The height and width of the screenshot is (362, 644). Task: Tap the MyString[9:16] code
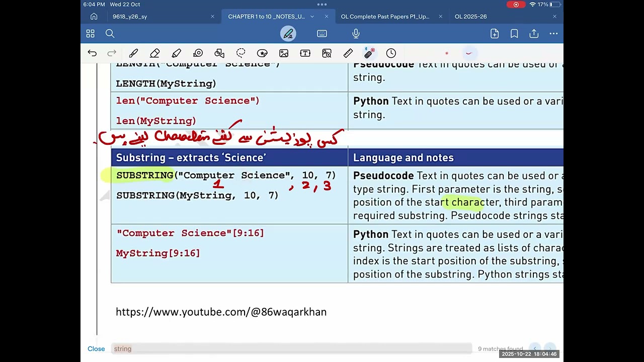point(158,253)
